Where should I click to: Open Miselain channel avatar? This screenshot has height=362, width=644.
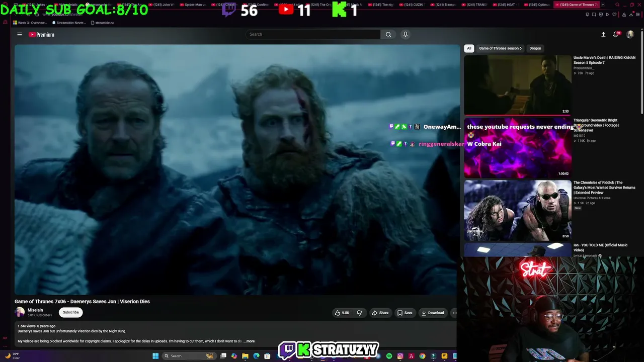click(20, 312)
